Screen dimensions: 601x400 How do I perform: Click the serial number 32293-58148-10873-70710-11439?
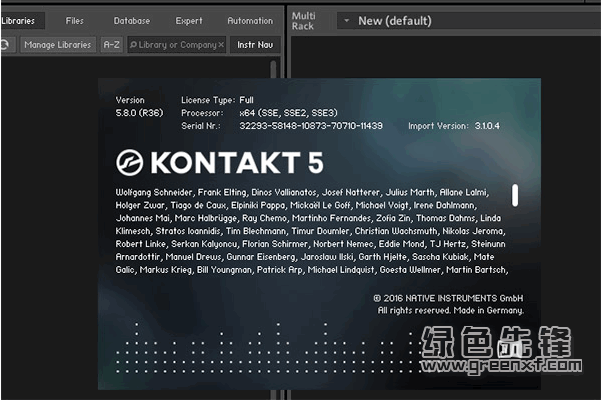[x=311, y=126]
